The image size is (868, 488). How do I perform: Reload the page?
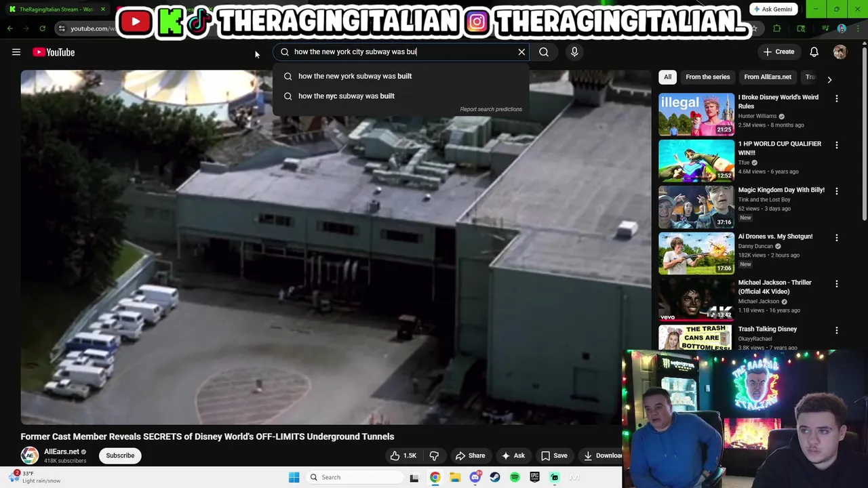coord(42,28)
